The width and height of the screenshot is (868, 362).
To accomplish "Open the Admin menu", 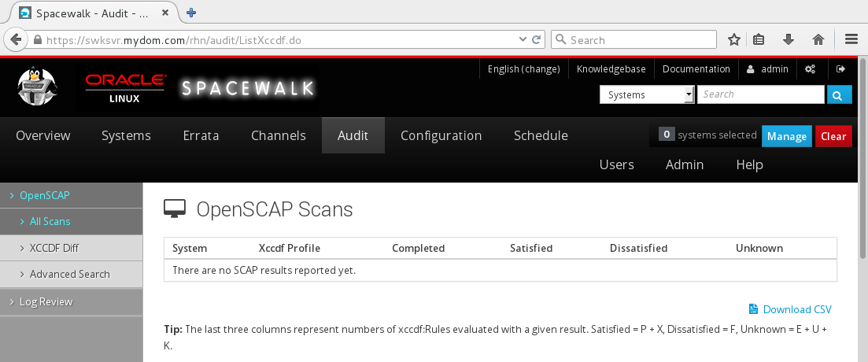I will (685, 164).
